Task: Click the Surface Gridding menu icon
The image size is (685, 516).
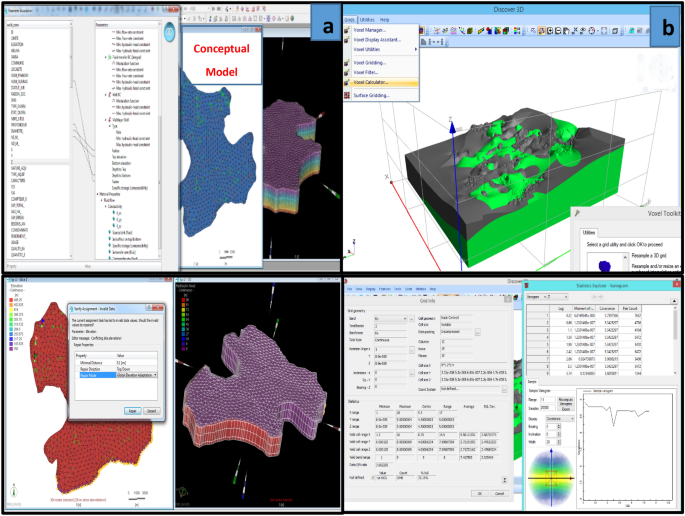Action: (x=349, y=95)
